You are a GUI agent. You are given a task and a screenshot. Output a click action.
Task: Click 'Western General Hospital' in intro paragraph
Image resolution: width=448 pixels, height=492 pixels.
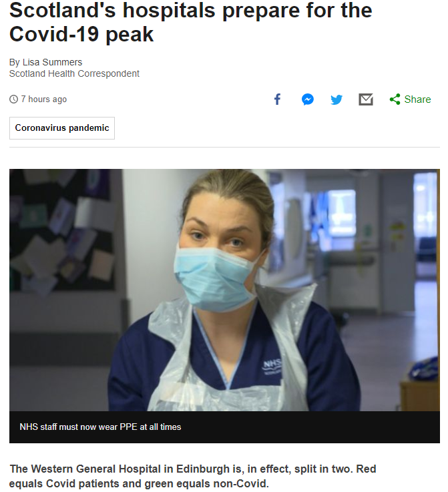tap(96, 469)
